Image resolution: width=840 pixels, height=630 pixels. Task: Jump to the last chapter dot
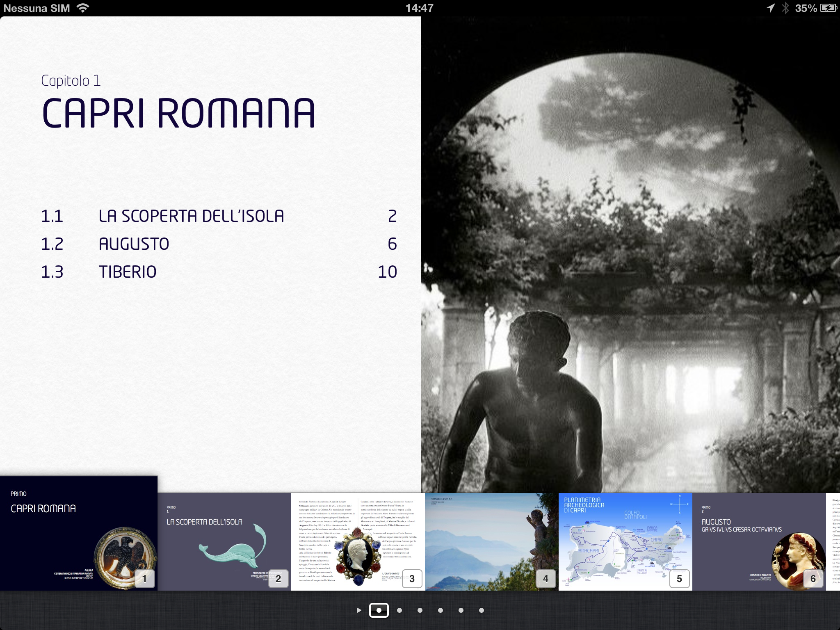pyautogui.click(x=482, y=610)
